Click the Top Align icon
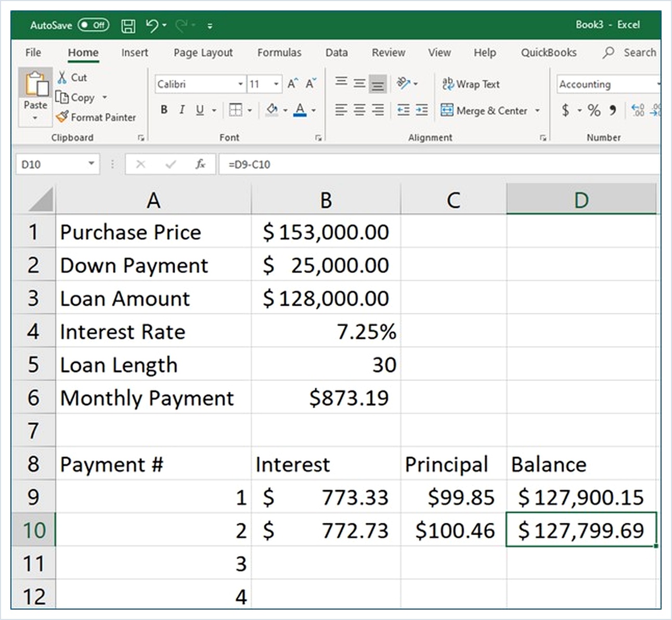Viewport: 672px width, 620px height. pos(341,82)
